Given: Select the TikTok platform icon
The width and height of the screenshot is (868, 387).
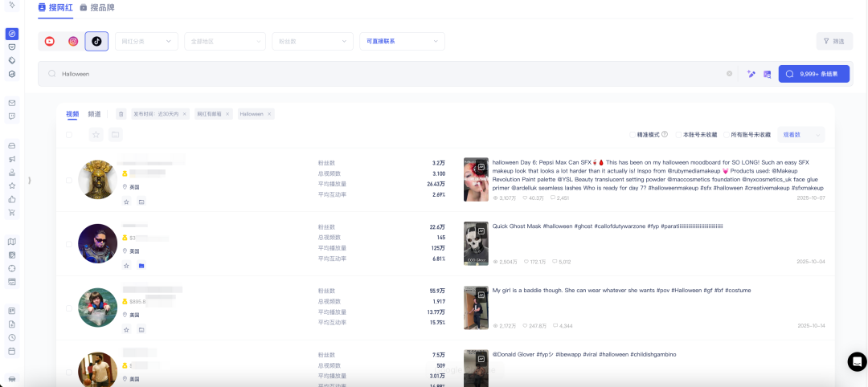Looking at the screenshot, I should click(x=96, y=41).
